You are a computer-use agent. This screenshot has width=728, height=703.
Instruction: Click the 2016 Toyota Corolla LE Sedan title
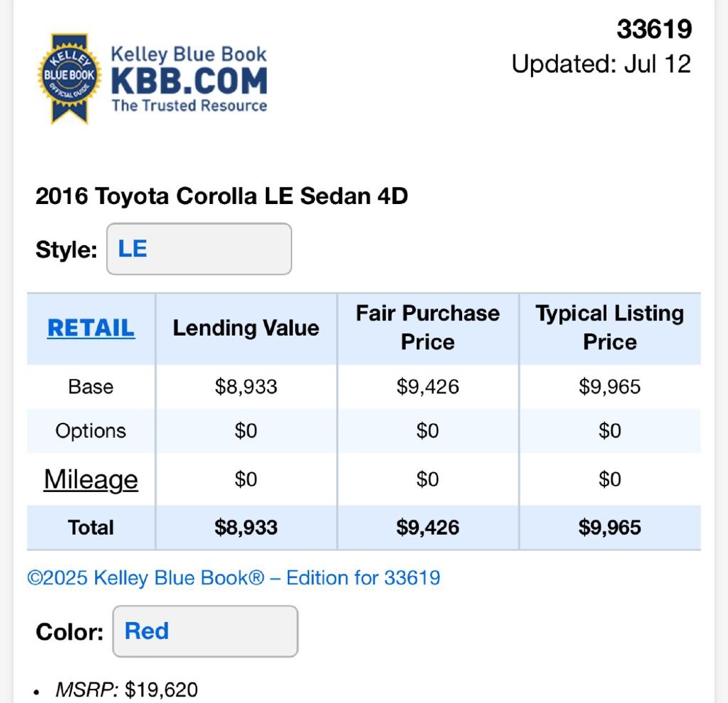(222, 196)
